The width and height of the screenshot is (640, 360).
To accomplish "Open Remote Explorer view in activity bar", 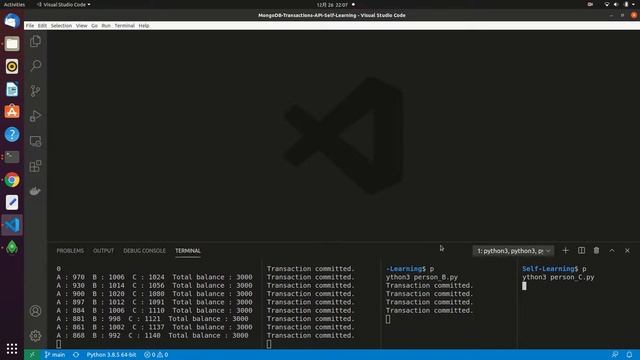I will pos(36,141).
